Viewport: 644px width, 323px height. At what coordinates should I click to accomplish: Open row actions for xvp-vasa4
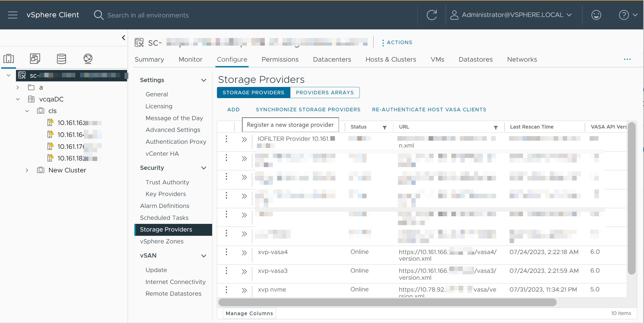pos(226,252)
